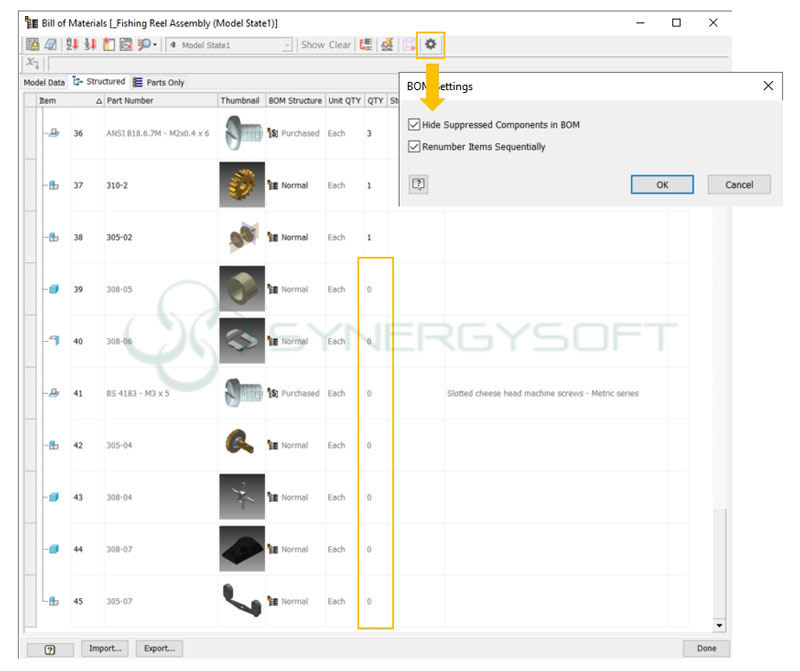Viewport: 800px width, 671px height.
Task: Uncheck Renumber Items Sequentially
Action: click(414, 147)
